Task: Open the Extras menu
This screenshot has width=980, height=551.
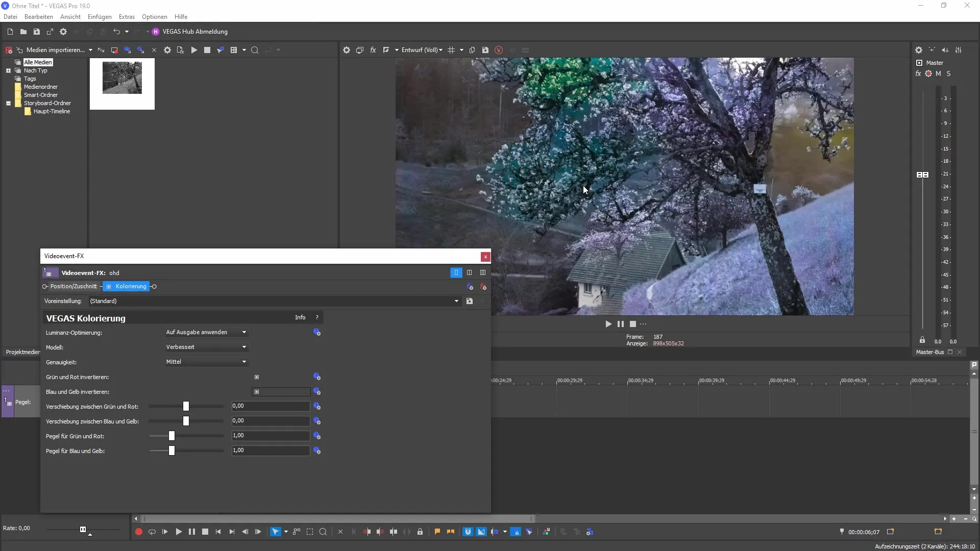Action: 127,17
